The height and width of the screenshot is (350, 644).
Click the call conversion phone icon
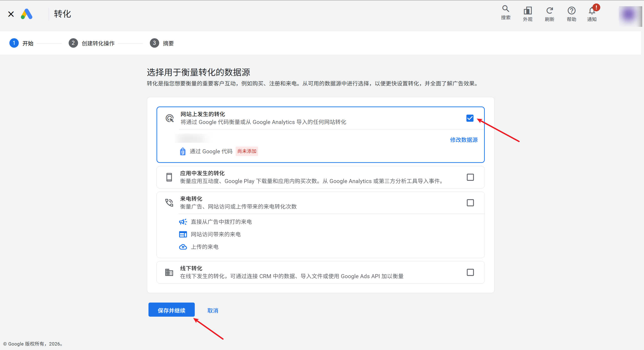click(x=169, y=203)
